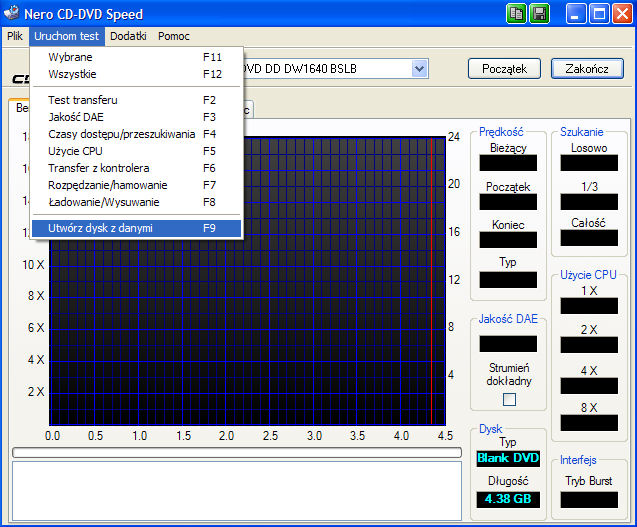637x527 pixels.
Task: Click the 4 X CPU usage box
Action: [589, 386]
